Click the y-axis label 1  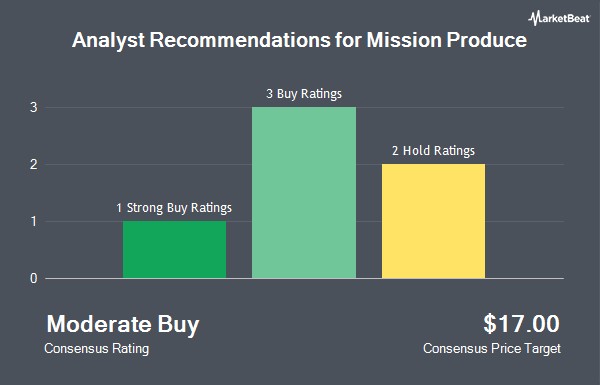tap(34, 222)
